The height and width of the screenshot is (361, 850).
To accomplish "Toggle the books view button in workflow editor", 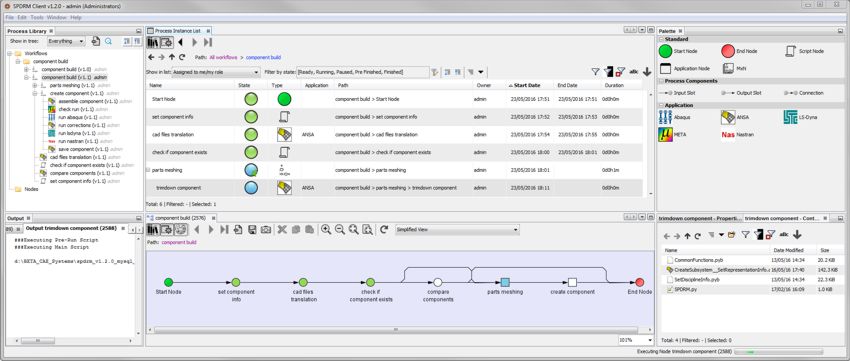I will [x=153, y=230].
